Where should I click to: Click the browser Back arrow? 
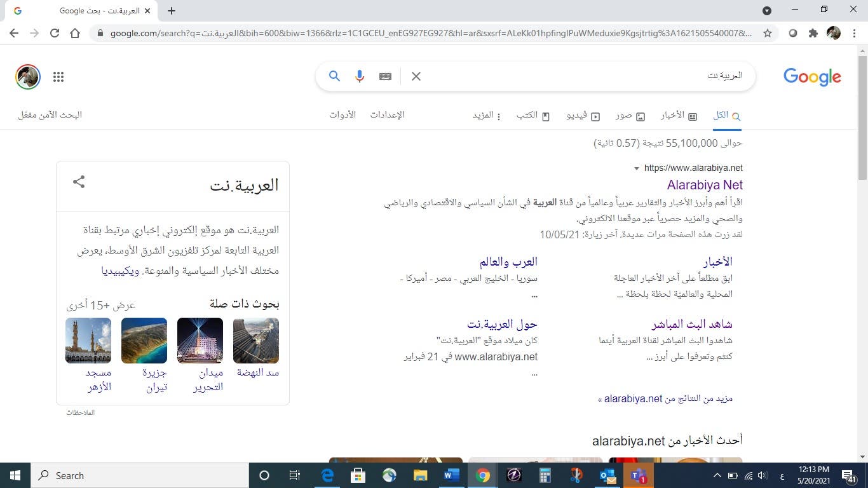(14, 33)
